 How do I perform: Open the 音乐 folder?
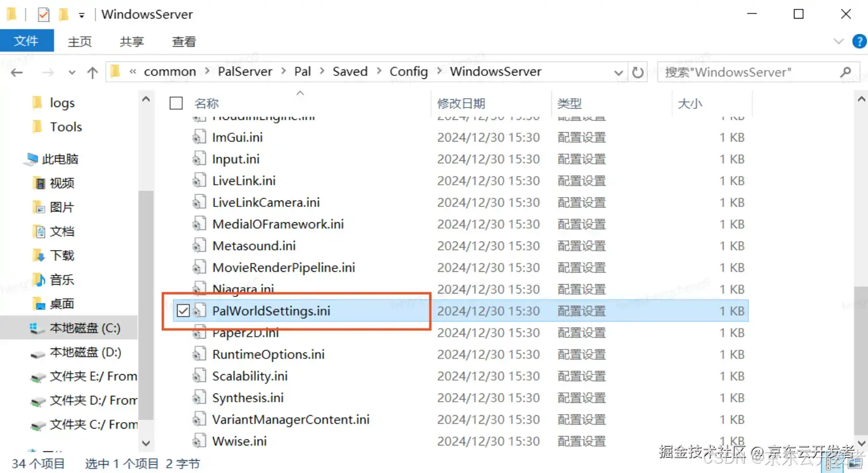(53, 279)
